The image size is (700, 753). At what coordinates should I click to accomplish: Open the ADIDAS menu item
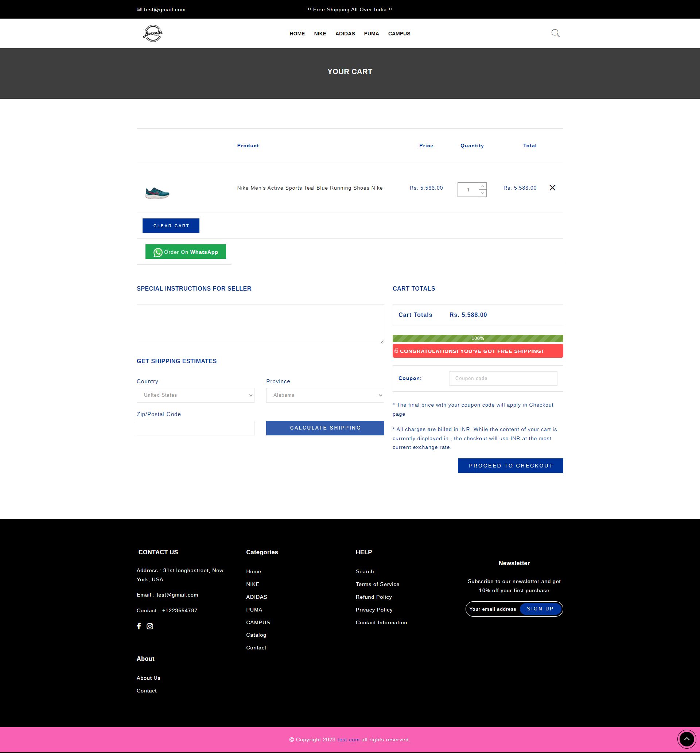tap(345, 34)
